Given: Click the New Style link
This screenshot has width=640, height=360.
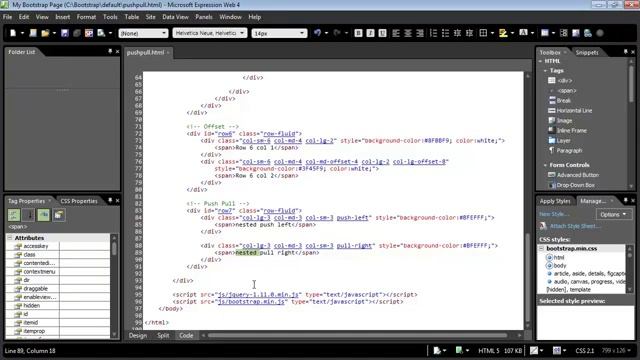Looking at the screenshot, I should [553, 214].
